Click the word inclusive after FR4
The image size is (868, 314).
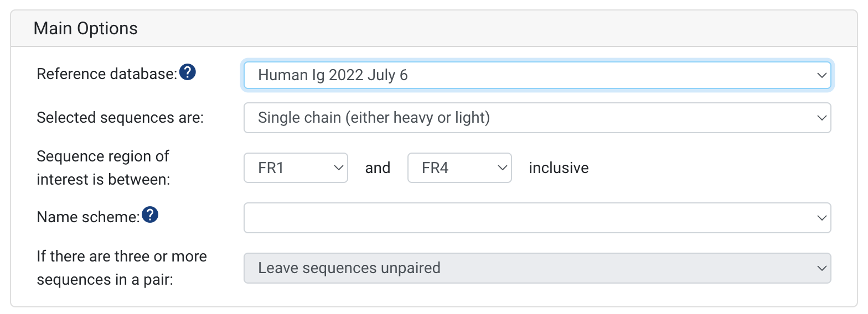click(x=559, y=168)
